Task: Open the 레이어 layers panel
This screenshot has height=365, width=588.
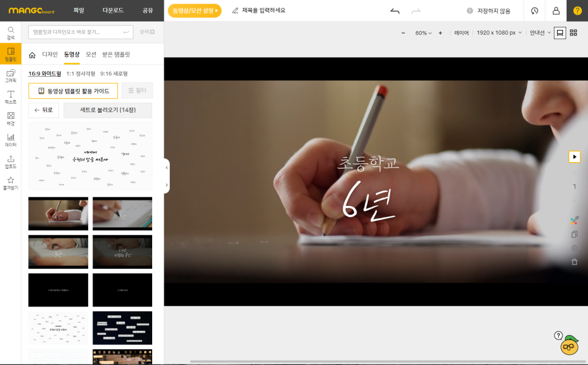Action: click(461, 33)
